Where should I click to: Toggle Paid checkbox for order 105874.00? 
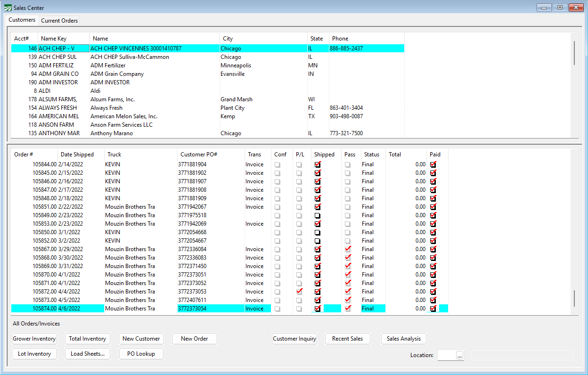click(x=433, y=309)
